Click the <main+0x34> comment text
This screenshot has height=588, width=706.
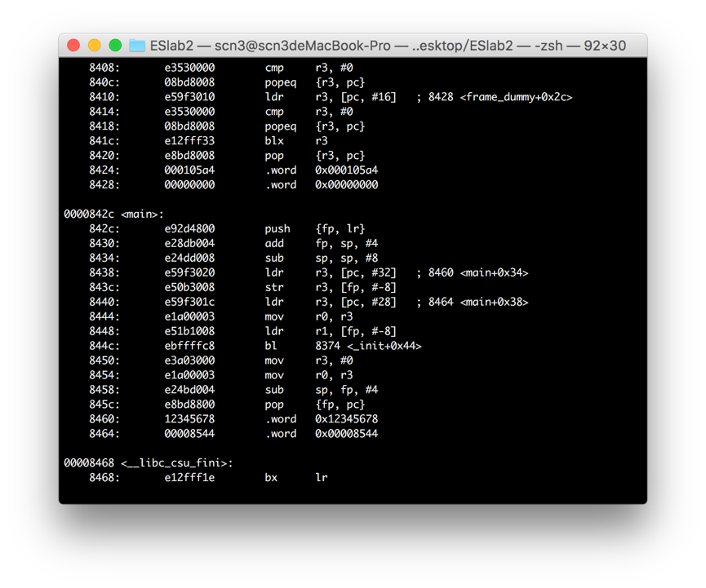click(x=494, y=273)
